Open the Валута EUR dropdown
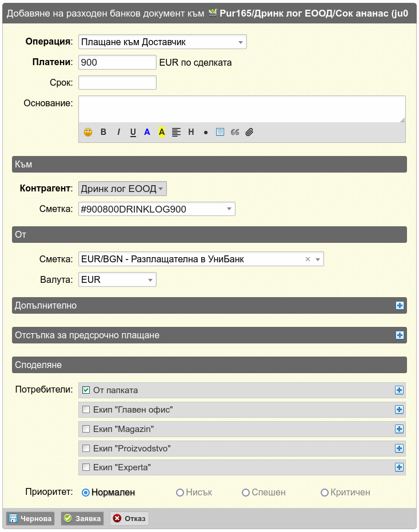 click(117, 279)
